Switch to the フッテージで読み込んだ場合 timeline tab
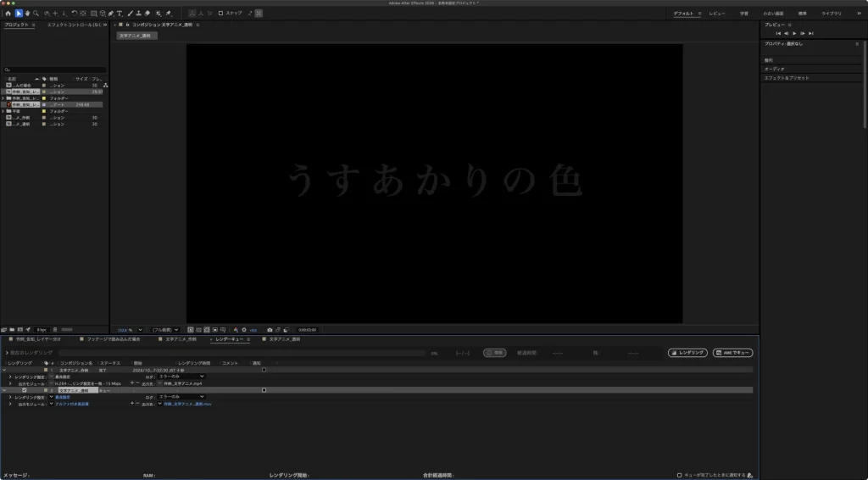 coord(114,339)
